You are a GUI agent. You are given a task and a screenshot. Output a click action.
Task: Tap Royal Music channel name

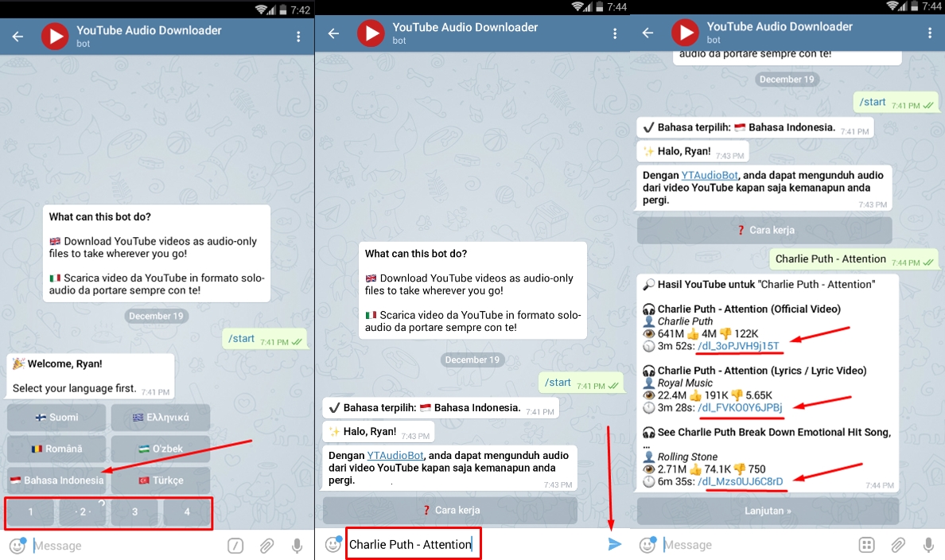click(685, 383)
